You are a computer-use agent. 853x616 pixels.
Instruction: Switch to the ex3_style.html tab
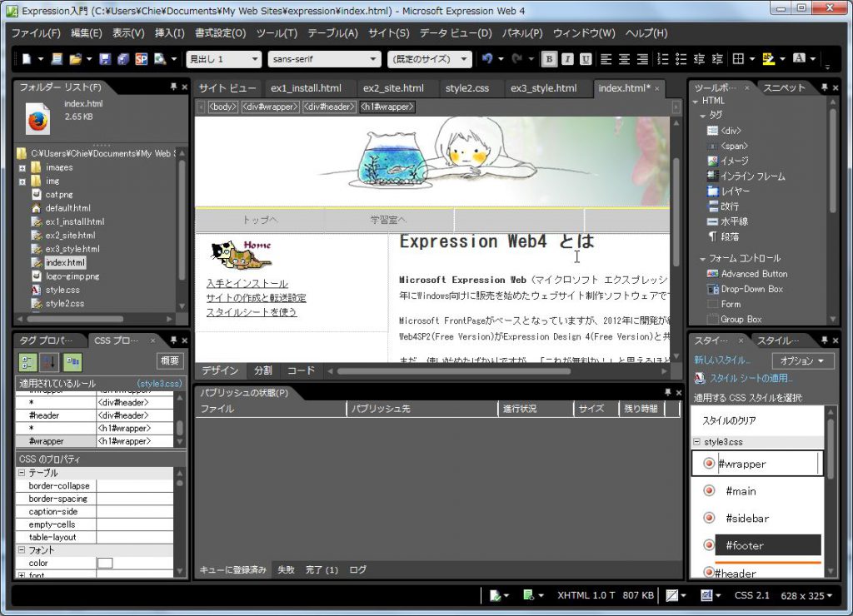click(543, 88)
